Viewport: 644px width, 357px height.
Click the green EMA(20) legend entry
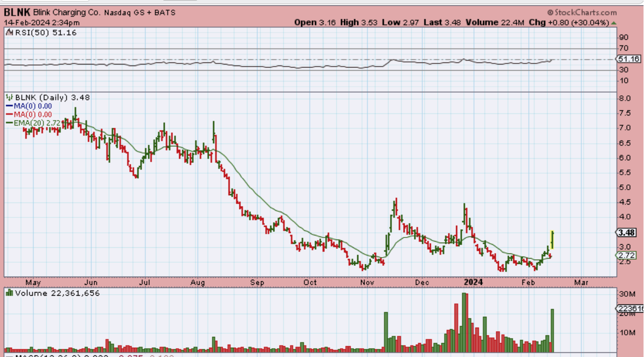[x=32, y=122]
